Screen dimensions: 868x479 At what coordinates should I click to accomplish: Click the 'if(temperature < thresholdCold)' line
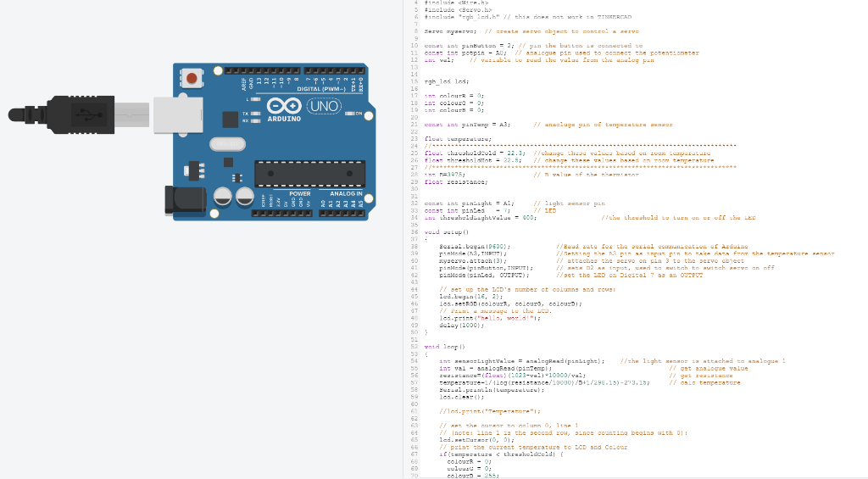pyautogui.click(x=501, y=454)
